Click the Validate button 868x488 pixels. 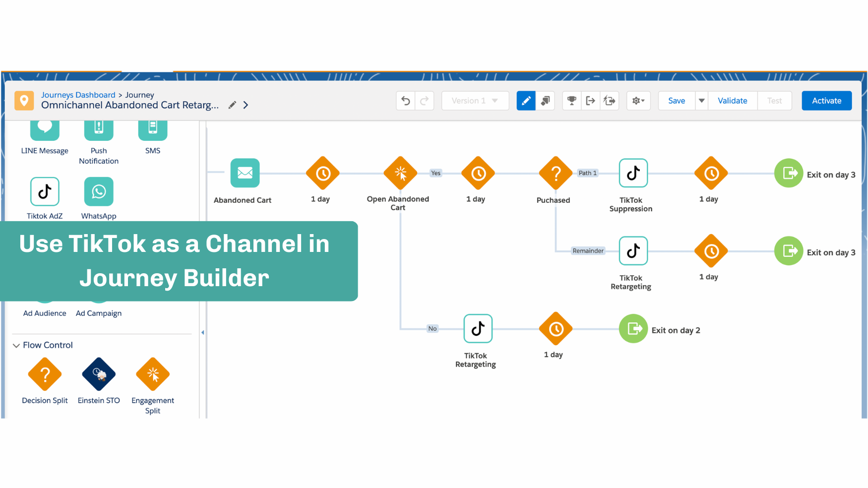(733, 101)
